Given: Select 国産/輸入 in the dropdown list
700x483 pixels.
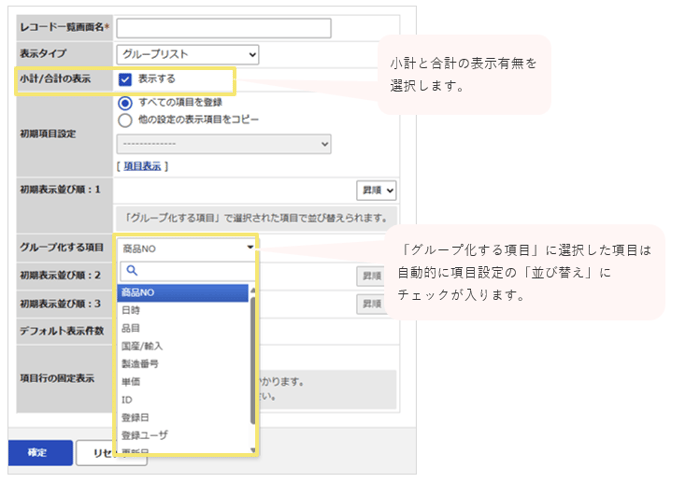Looking at the screenshot, I should 183,346.
